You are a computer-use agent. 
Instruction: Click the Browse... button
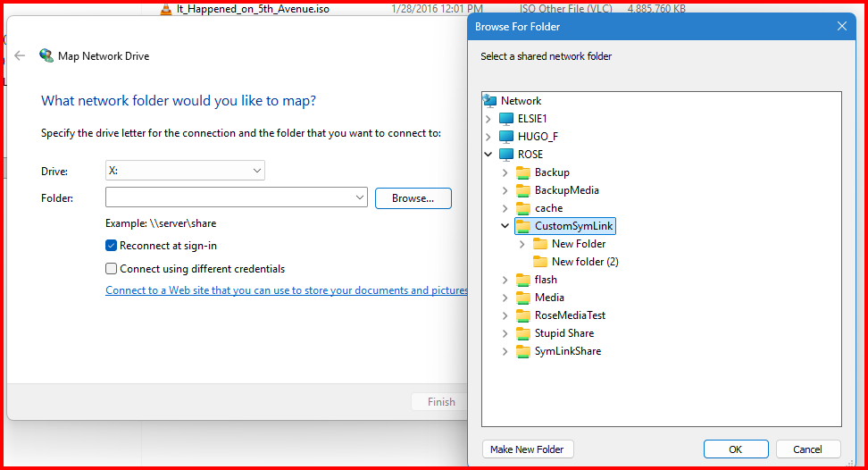click(413, 198)
